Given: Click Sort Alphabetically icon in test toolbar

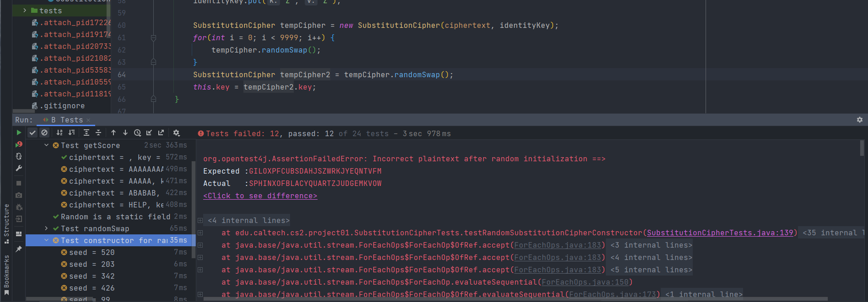Looking at the screenshot, I should (59, 133).
